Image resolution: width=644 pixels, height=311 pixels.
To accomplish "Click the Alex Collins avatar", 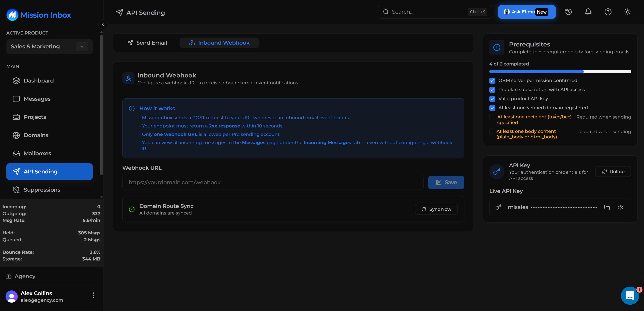I will (11, 297).
